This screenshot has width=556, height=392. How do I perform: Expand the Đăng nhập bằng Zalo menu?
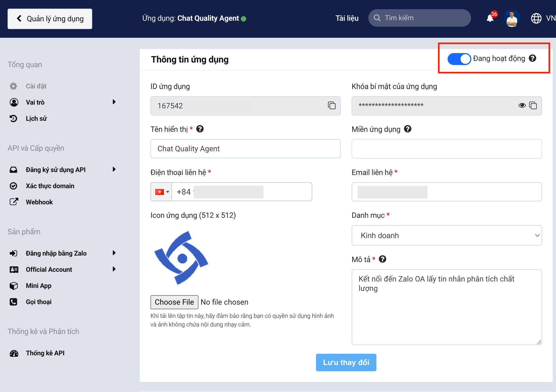[x=56, y=253]
